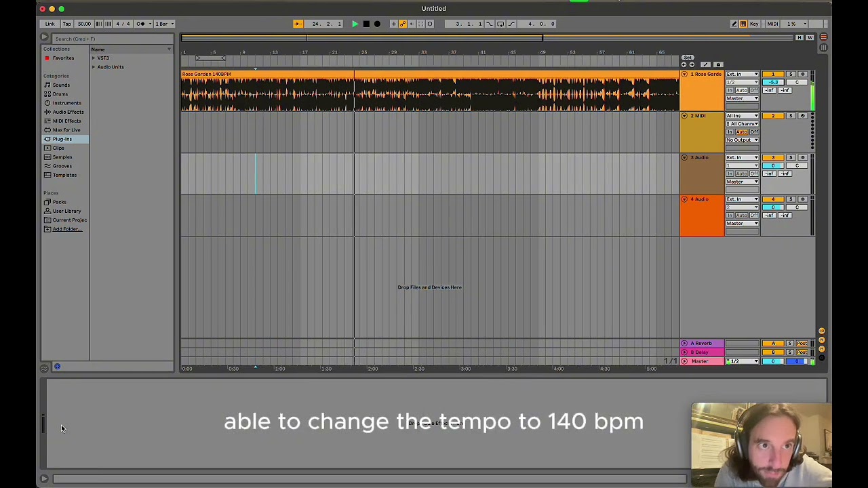Open 2 MIDI All Ins dropdown
Image resolution: width=868 pixels, height=488 pixels.
coord(742,116)
